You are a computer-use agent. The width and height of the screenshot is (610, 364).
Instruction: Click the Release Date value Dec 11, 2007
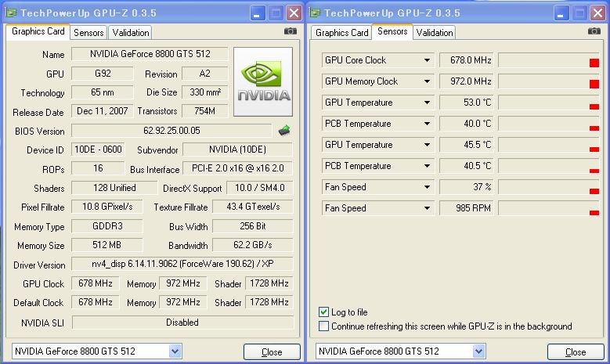tap(103, 111)
